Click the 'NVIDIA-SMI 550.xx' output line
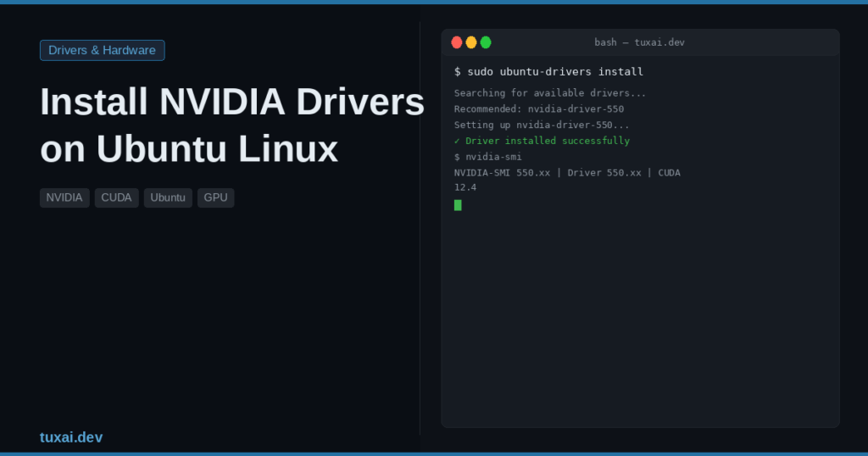The image size is (868, 456). pyautogui.click(x=567, y=173)
